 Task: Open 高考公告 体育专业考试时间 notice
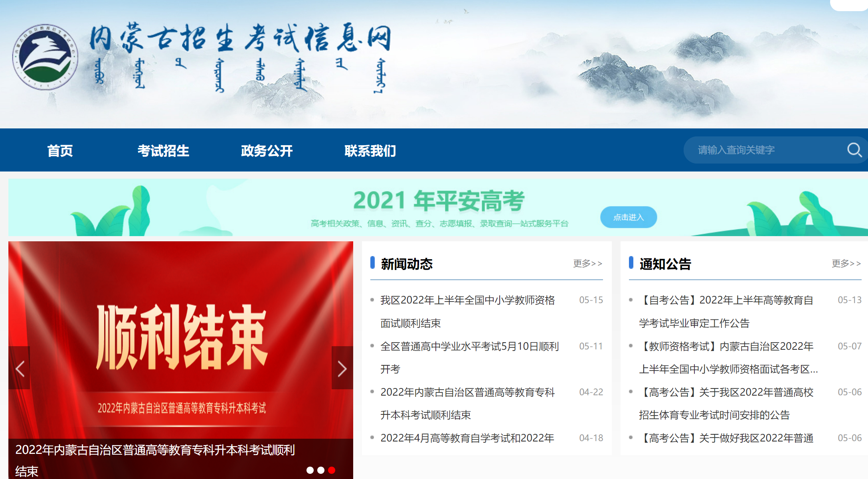726,392
